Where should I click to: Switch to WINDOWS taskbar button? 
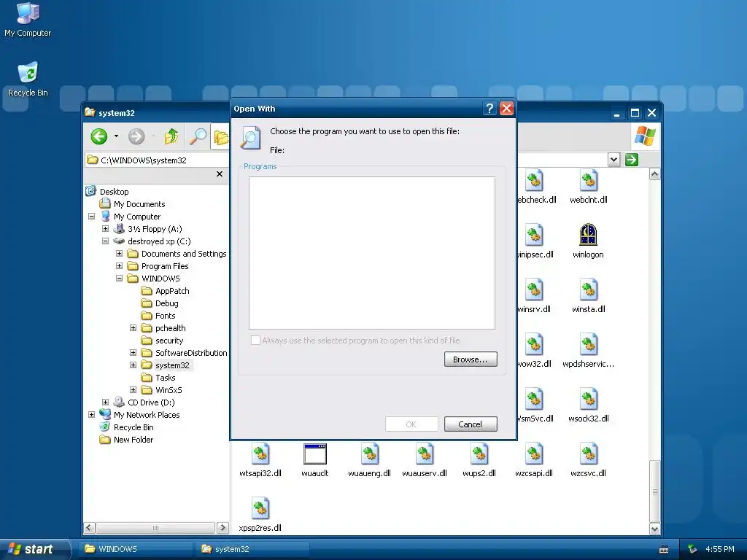[136, 549]
